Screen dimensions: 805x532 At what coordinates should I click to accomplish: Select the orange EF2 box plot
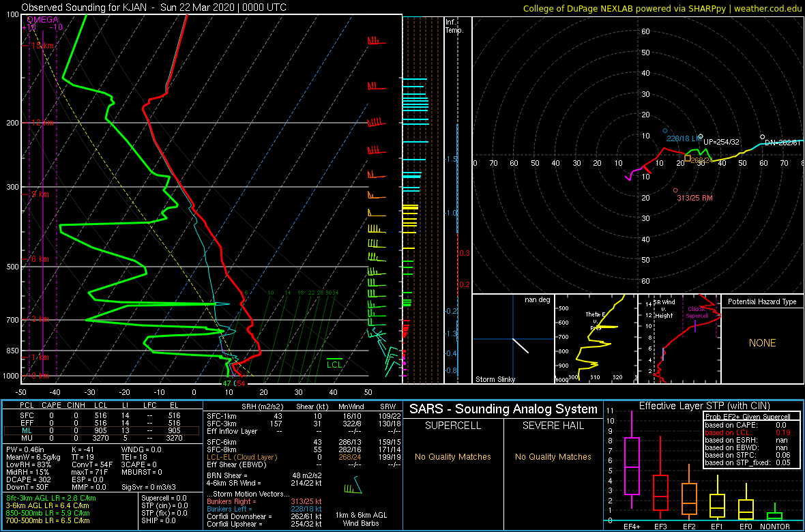(690, 492)
